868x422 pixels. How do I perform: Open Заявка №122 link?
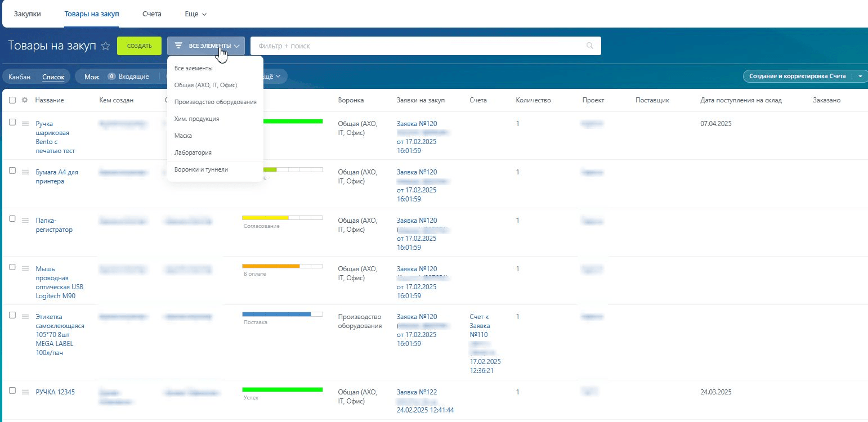coord(417,392)
